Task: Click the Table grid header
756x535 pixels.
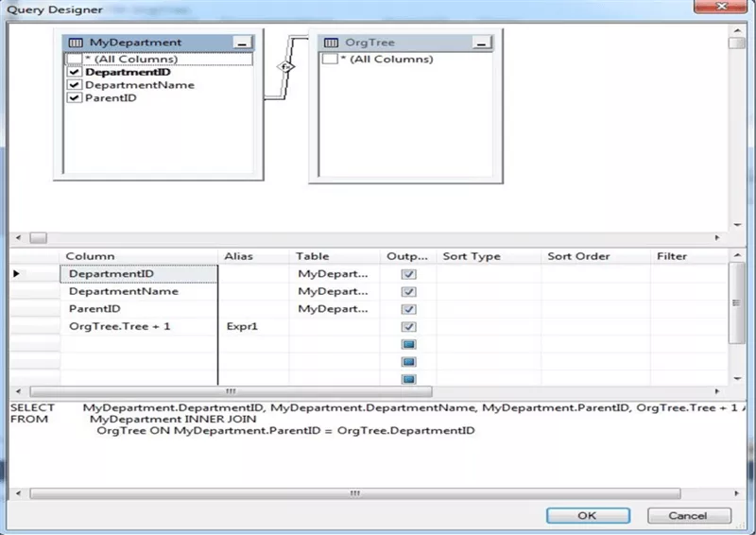Action: (335, 256)
